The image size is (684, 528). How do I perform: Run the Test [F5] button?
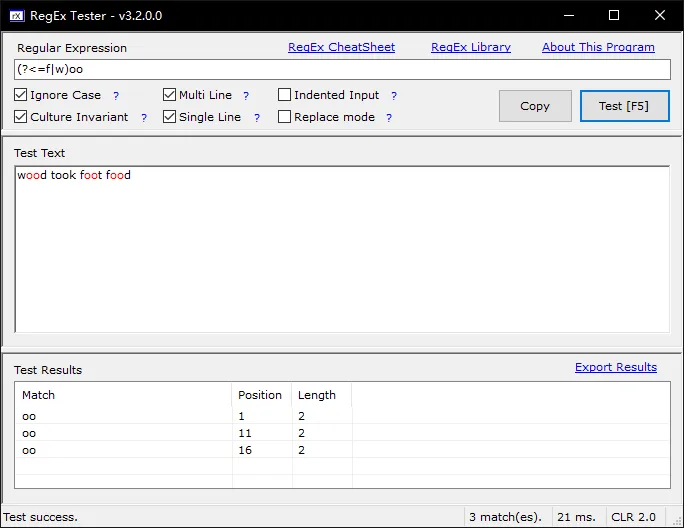coord(624,106)
